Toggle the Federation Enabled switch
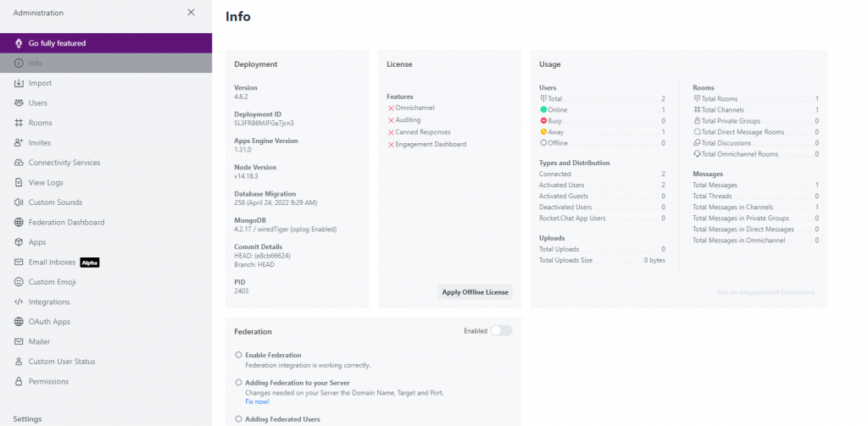 pos(501,330)
